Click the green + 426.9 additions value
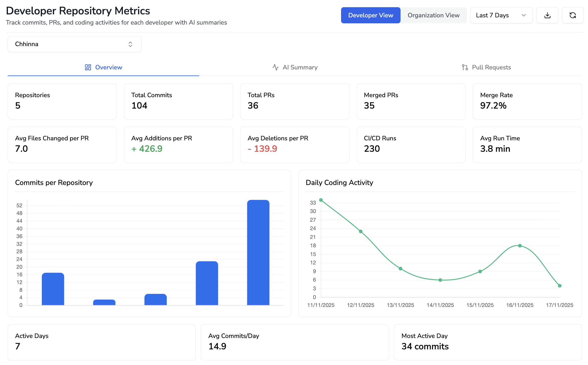The height and width of the screenshot is (365, 588). pyautogui.click(x=147, y=149)
